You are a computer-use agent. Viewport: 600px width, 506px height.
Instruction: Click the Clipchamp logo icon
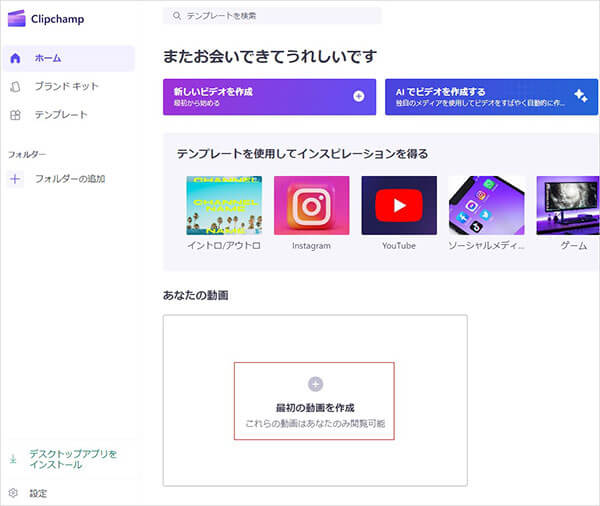click(16, 18)
